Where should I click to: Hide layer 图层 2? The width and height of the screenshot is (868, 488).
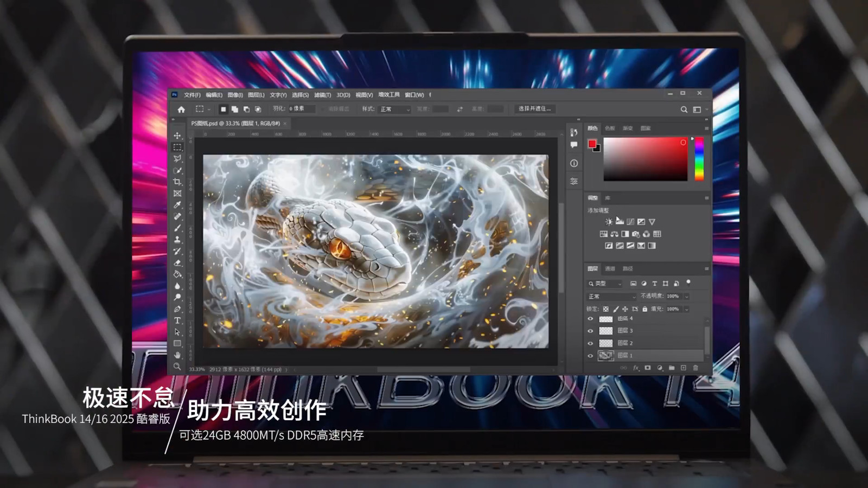point(591,343)
